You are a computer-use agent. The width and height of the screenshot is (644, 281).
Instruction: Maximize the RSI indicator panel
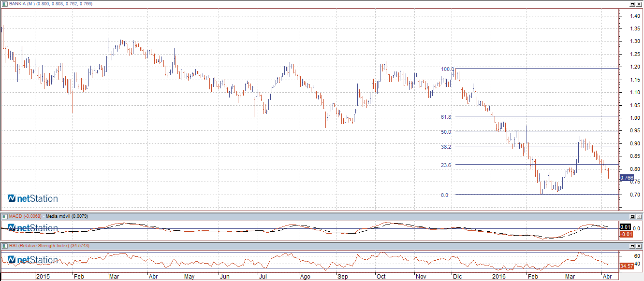[632, 246]
